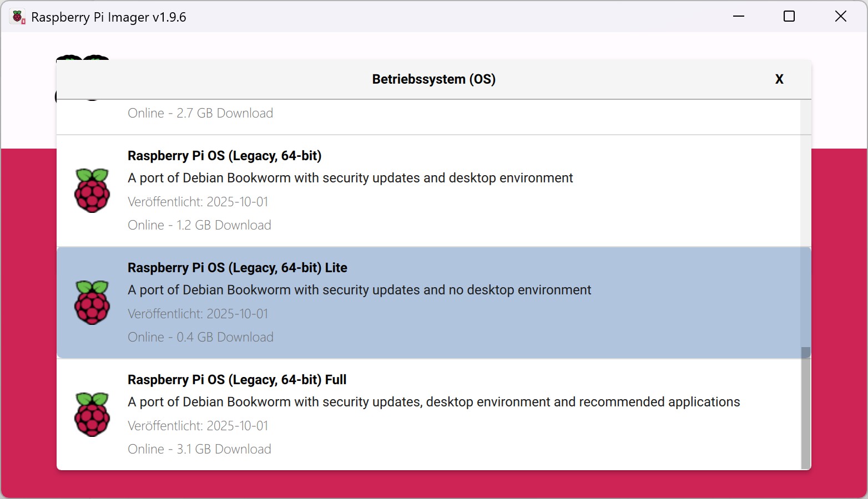
Task: Click the "Online - 0.4 GB Download" line
Action: (200, 337)
